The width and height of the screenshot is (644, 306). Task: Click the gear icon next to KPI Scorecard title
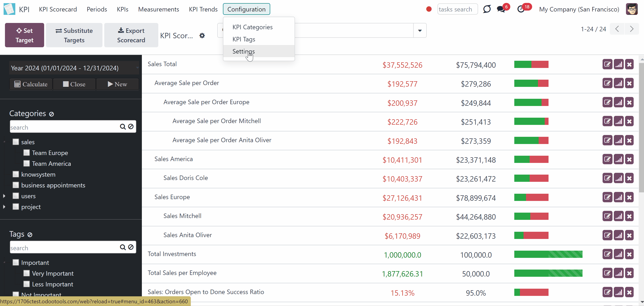tap(202, 36)
